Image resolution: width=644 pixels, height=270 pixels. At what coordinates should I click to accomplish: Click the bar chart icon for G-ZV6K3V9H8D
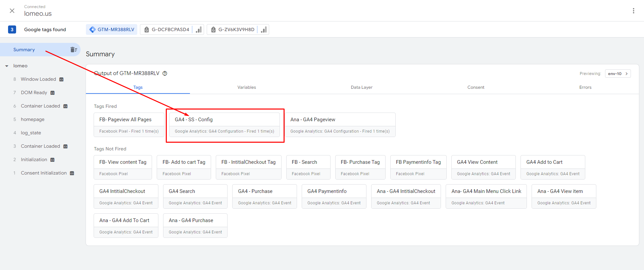tap(264, 29)
